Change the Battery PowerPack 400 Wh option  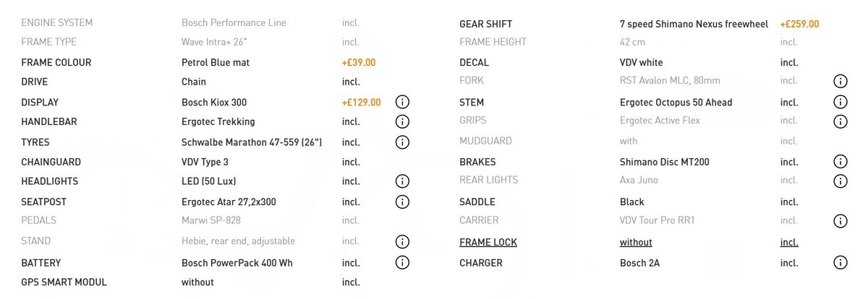tap(237, 263)
